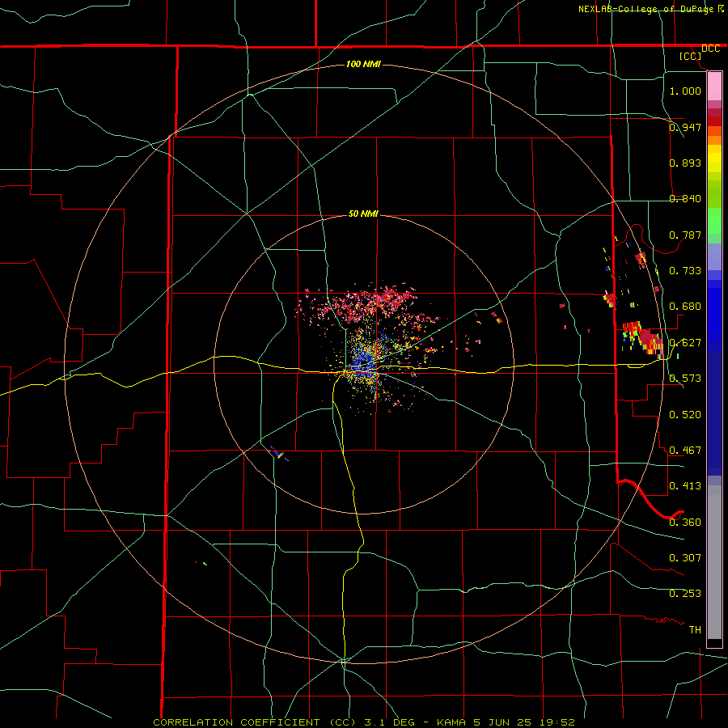Click the 0.680 legend value
Image resolution: width=728 pixels, height=728 pixels.
pyautogui.click(x=685, y=306)
